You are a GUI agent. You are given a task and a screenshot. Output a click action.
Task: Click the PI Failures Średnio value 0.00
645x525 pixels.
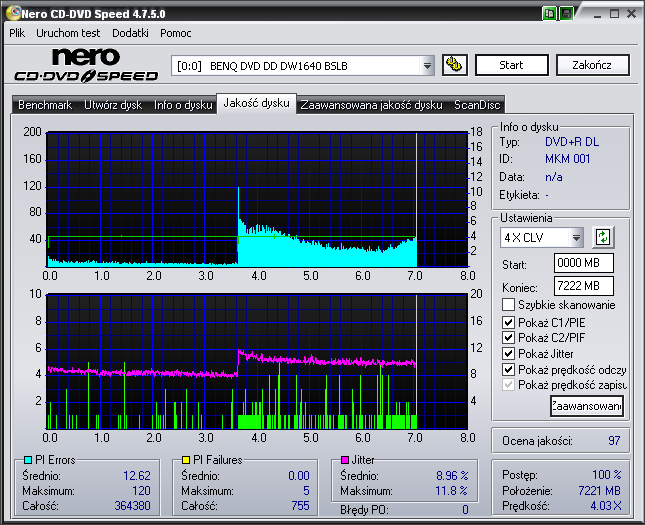pos(299,476)
